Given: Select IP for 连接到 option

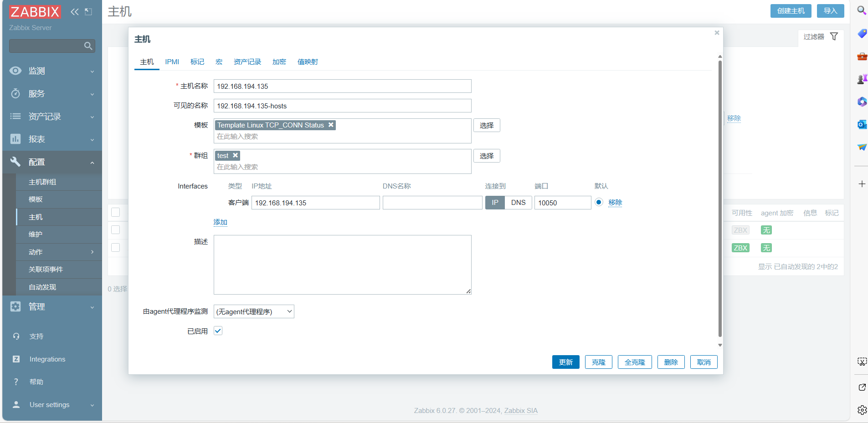Looking at the screenshot, I should tap(495, 203).
